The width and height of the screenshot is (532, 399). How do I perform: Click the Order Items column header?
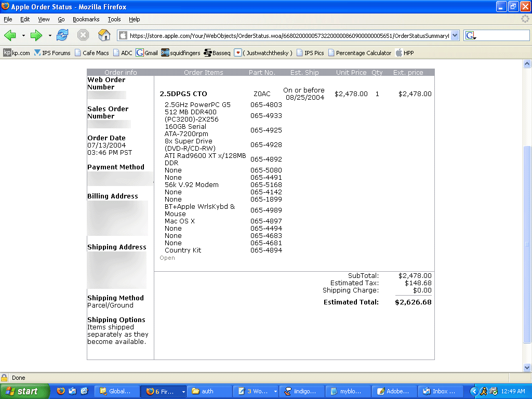[204, 72]
